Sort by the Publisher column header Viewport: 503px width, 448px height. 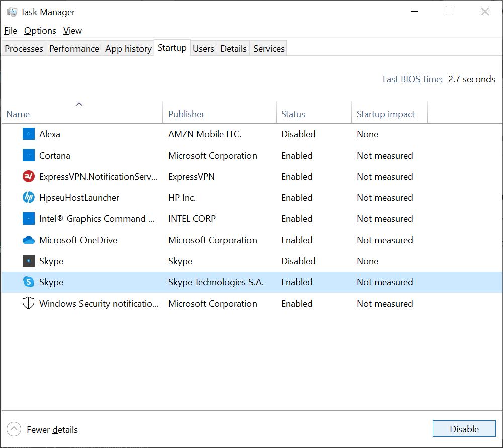click(220, 112)
